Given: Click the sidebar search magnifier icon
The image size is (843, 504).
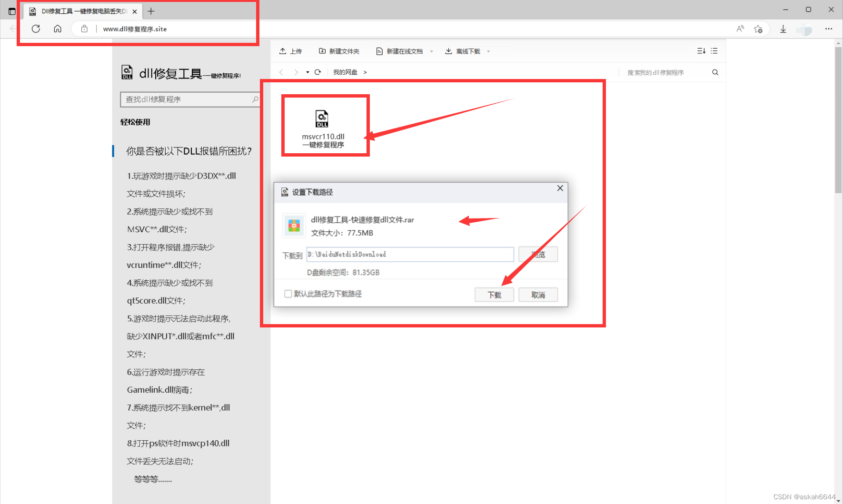Looking at the screenshot, I should 255,99.
